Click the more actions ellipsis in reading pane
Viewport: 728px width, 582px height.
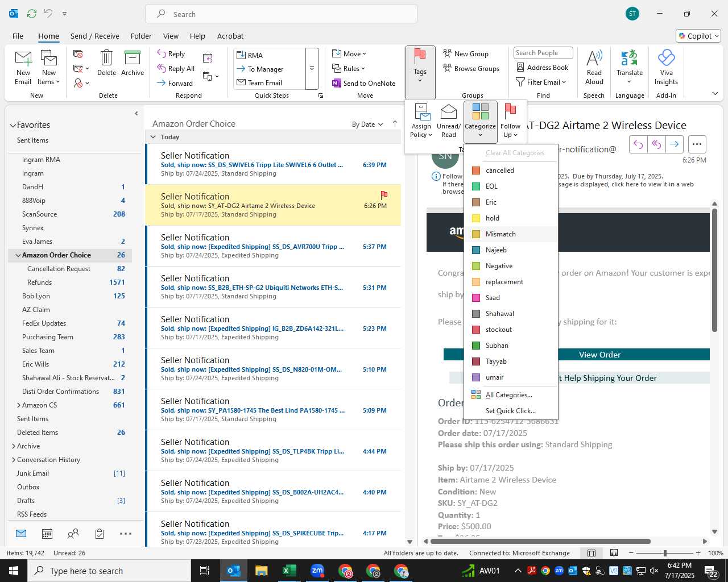(x=697, y=144)
